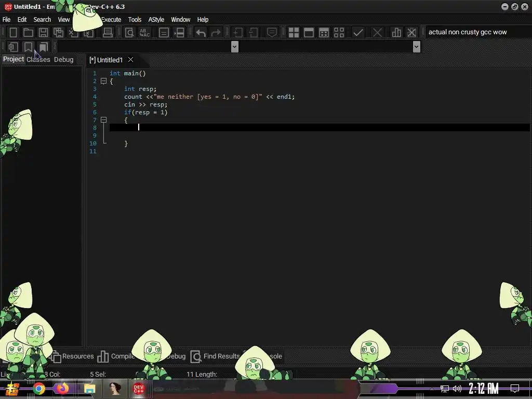The width and height of the screenshot is (532, 399).
Task: Click the X Stop Execution icon
Action: pyautogui.click(x=377, y=33)
